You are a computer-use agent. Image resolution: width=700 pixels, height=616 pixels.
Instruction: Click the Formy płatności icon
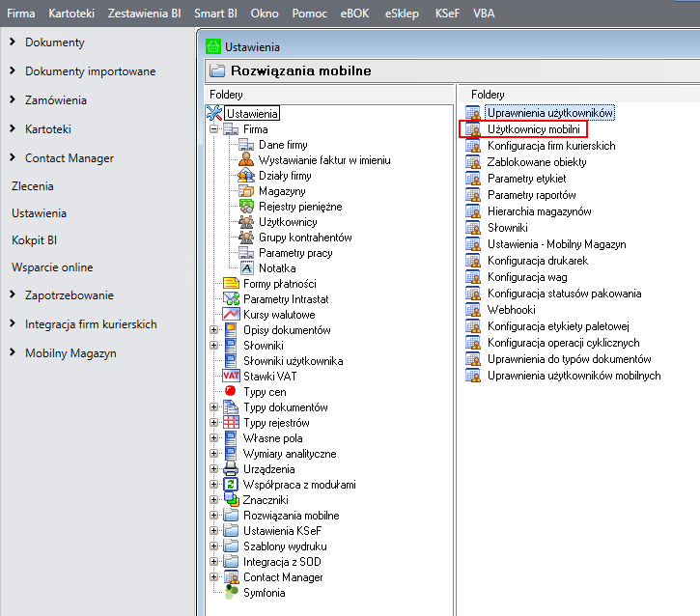(x=231, y=284)
